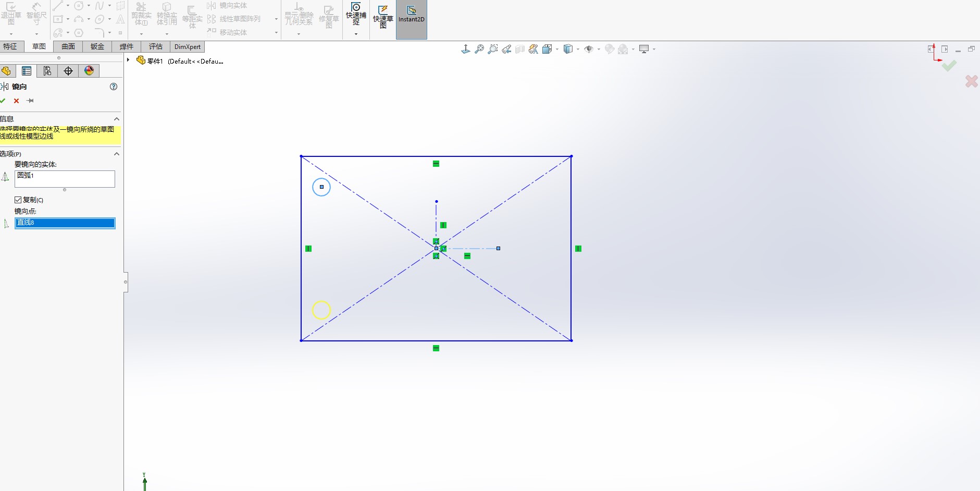This screenshot has width=980, height=491.
Task: Click the 要镜向的实体 selection box with 圆弧1
Action: tap(65, 179)
